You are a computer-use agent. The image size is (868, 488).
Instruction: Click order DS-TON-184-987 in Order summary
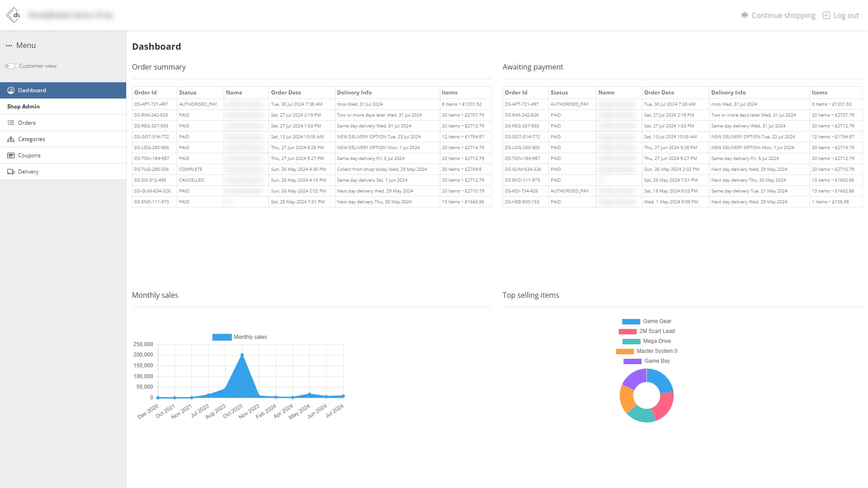pos(151,159)
